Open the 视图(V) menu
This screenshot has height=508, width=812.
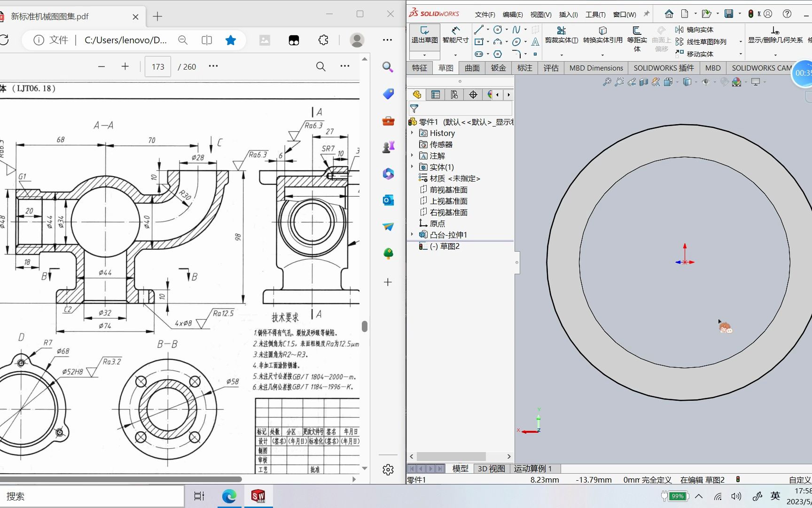coord(541,15)
